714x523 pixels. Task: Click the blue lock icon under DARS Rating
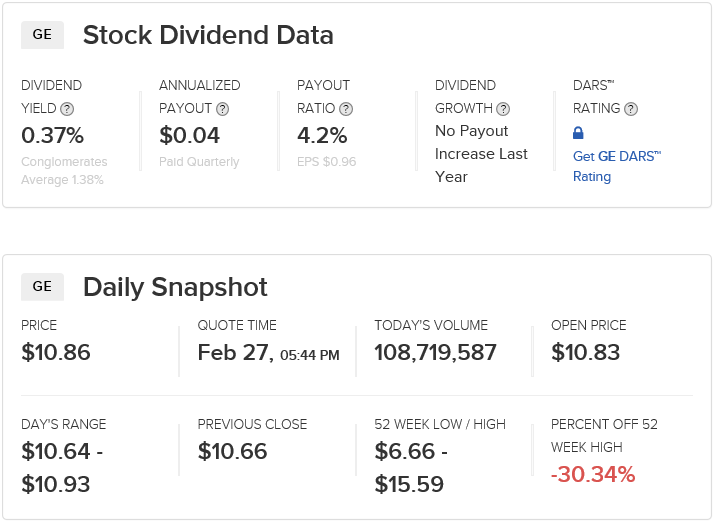(x=578, y=133)
